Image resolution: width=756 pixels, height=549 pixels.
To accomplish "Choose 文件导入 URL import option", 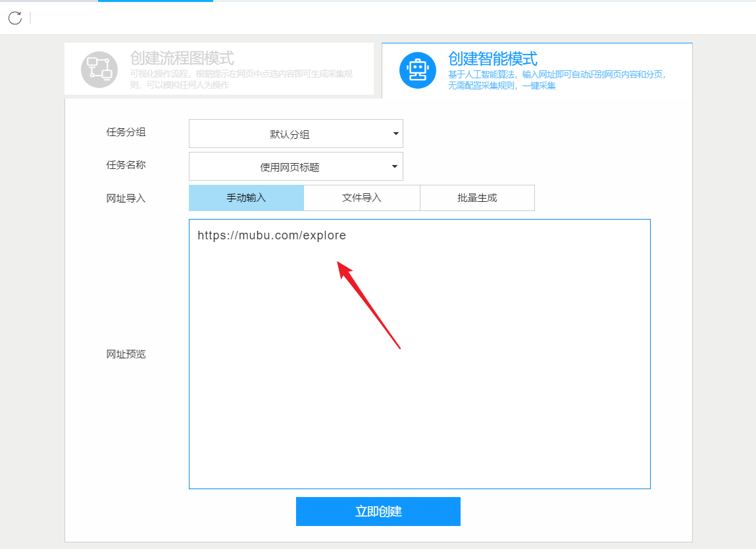I will [362, 198].
